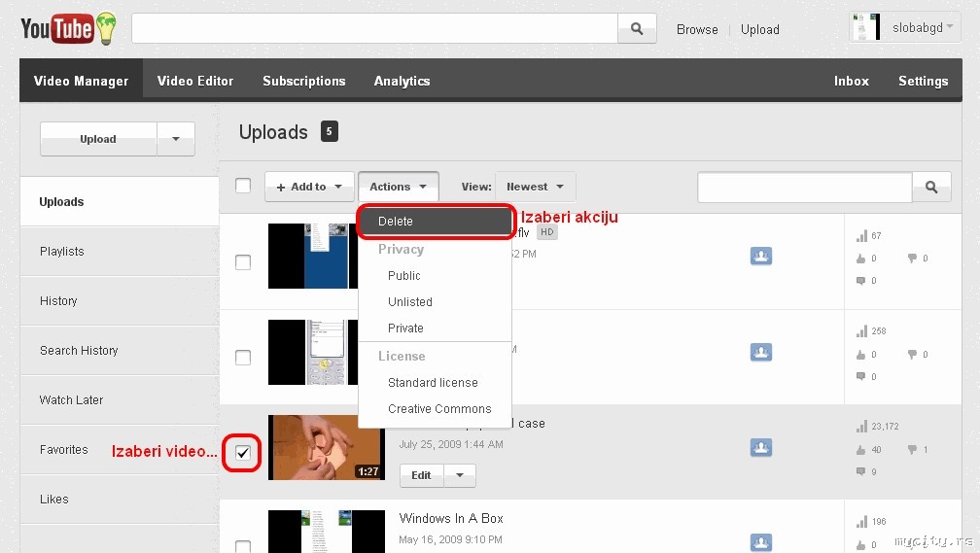980x553 pixels.
Task: Click views chart icon next to 23,172
Action: click(861, 426)
